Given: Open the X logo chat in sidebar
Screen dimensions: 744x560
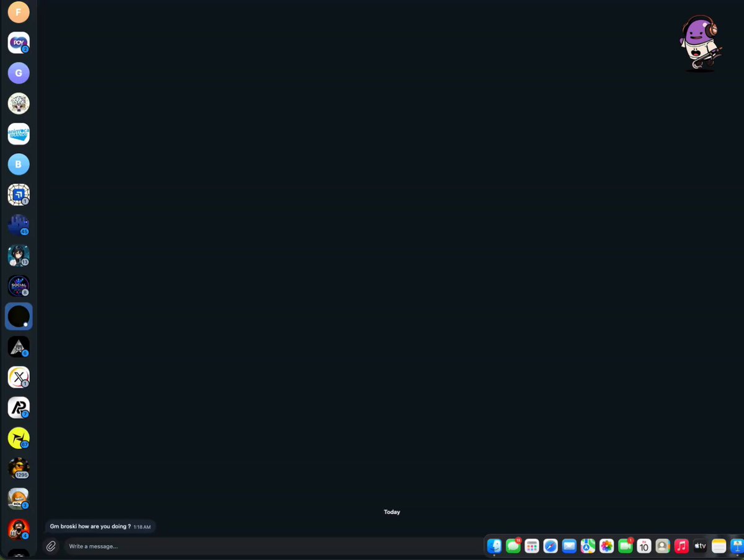Looking at the screenshot, I should click(19, 377).
